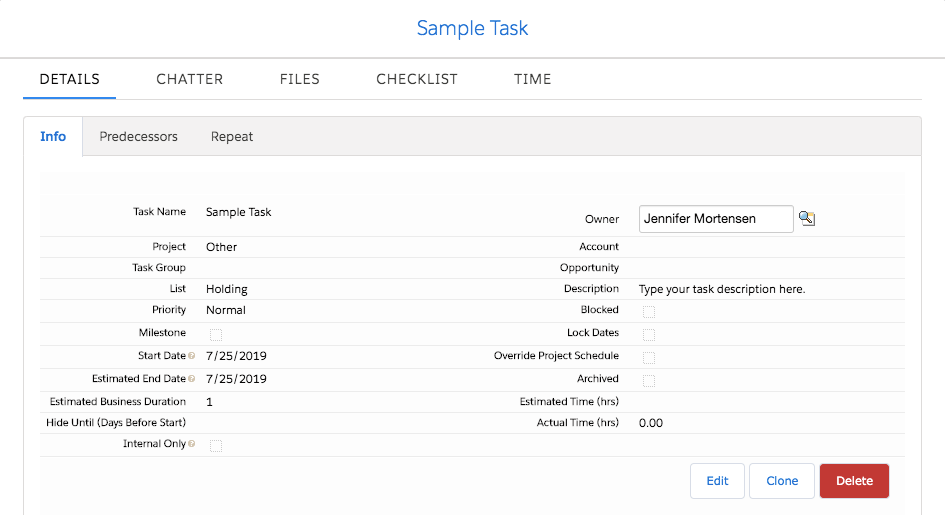The height and width of the screenshot is (515, 945).
Task: Select the Repeat sub-tab
Action: 232,137
